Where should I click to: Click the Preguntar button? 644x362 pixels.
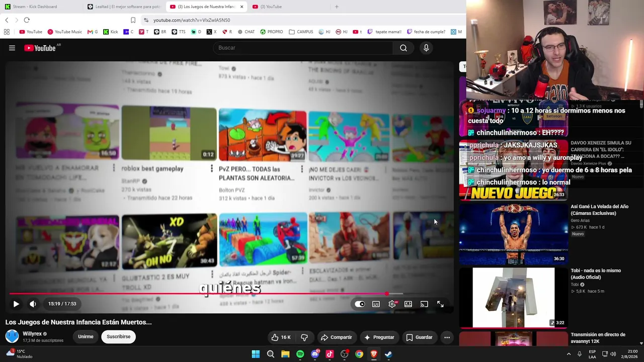tap(379, 337)
